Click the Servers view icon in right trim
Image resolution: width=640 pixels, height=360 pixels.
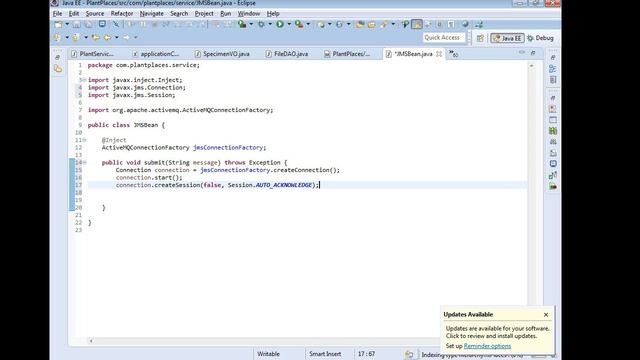pyautogui.click(x=553, y=131)
